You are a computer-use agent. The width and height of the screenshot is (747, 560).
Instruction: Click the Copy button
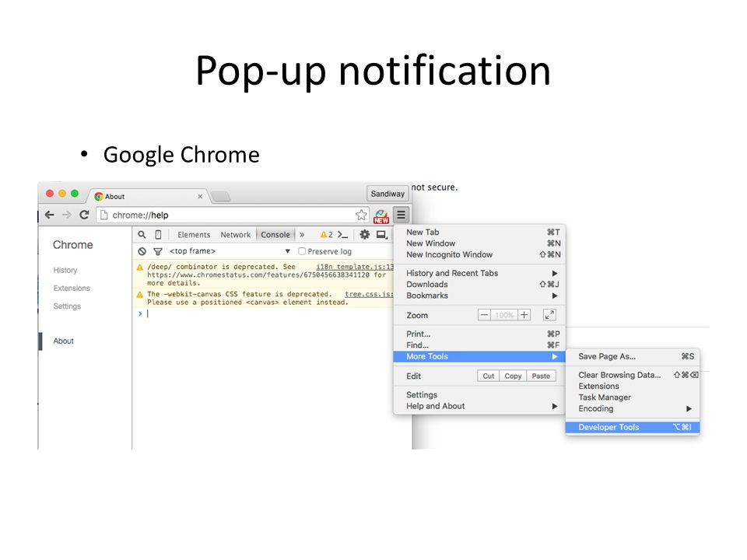[513, 376]
